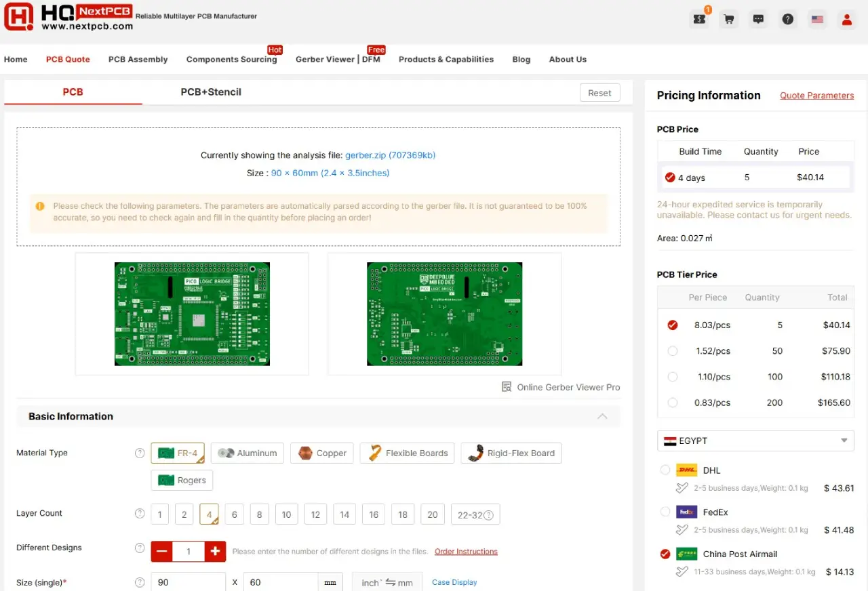Open the Case Display link

(x=454, y=582)
